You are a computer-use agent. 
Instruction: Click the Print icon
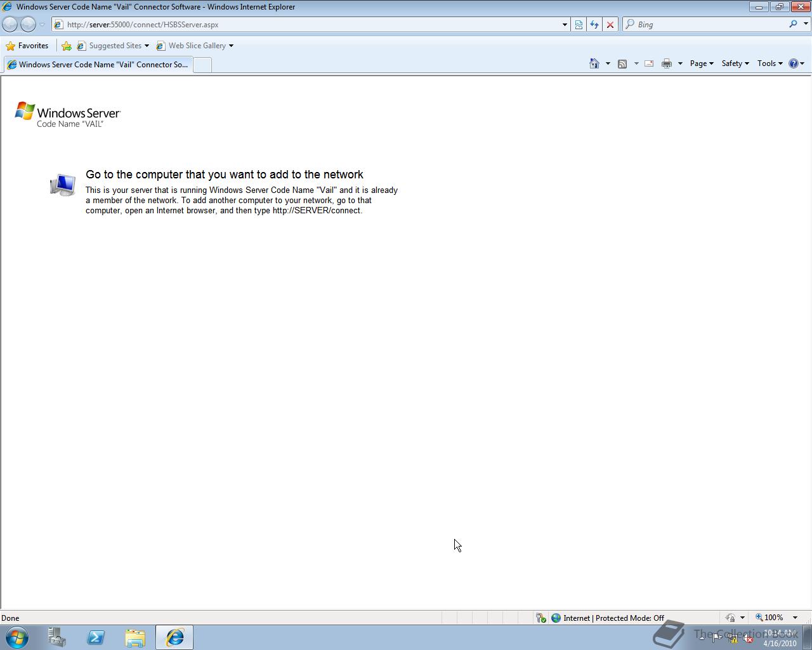(x=667, y=63)
